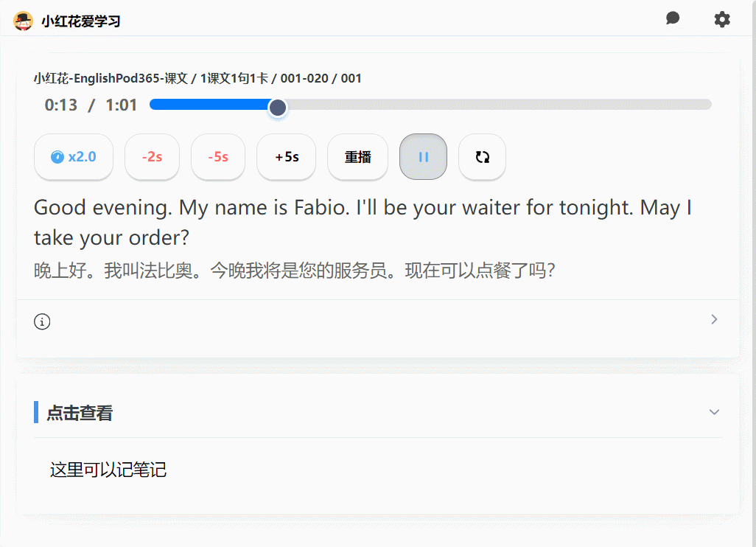The image size is (756, 547).
Task: Change the x2.0 playback speed
Action: coord(74,156)
